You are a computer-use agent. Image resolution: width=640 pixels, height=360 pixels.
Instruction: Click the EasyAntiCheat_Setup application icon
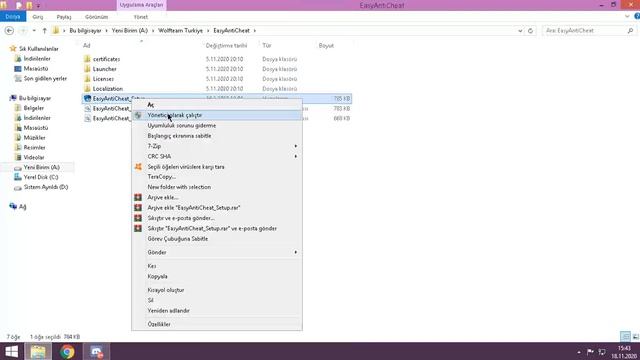click(x=87, y=98)
